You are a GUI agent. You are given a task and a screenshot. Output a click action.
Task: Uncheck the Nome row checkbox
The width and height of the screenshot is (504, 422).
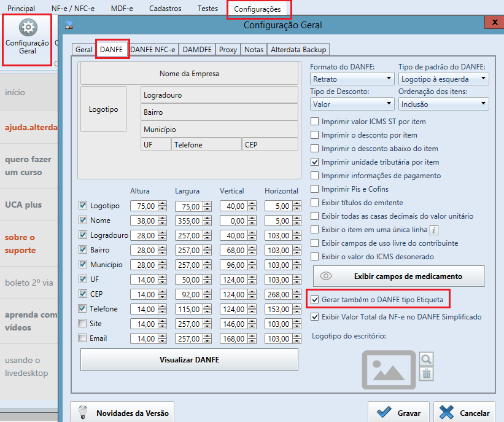(x=83, y=220)
